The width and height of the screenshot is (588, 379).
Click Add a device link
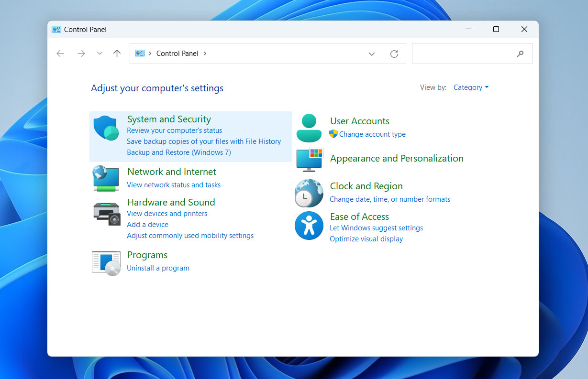click(147, 225)
